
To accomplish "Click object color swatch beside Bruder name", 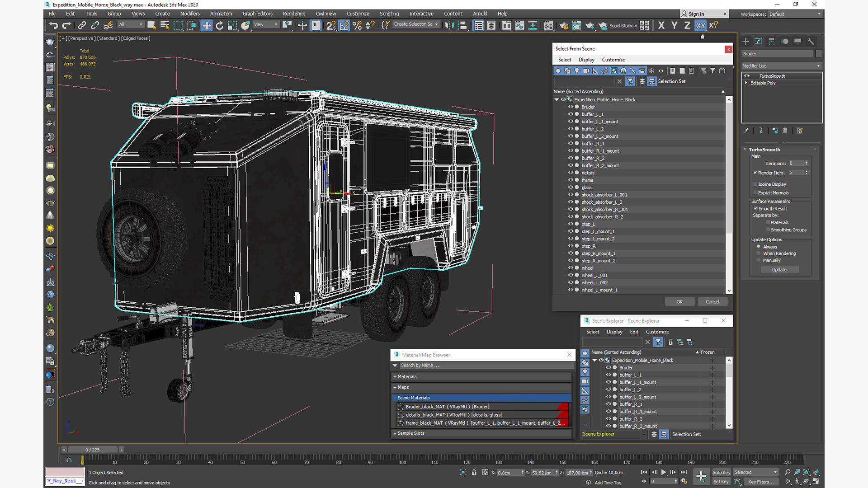I will [x=818, y=54].
